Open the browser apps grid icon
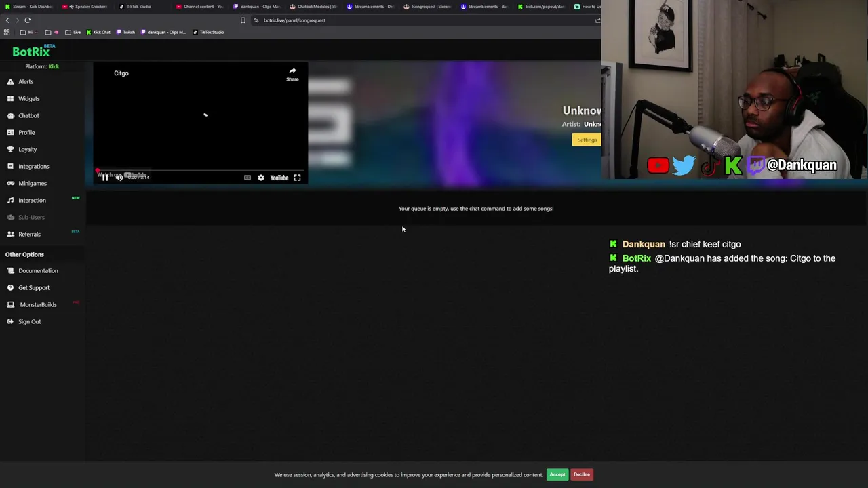This screenshot has width=868, height=488. [x=7, y=32]
